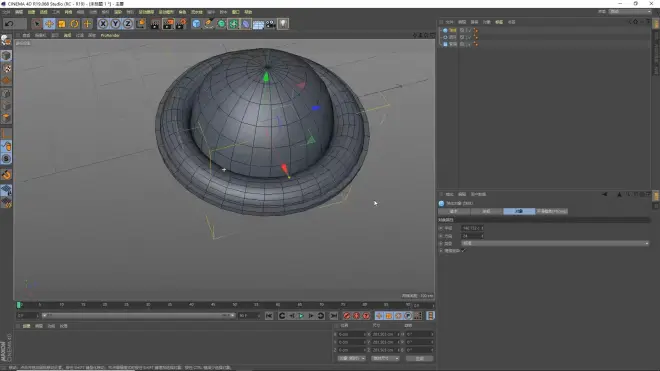Viewport: 660px width, 371px height.
Task: Click the Floor environment grid icon
Action: (258, 24)
